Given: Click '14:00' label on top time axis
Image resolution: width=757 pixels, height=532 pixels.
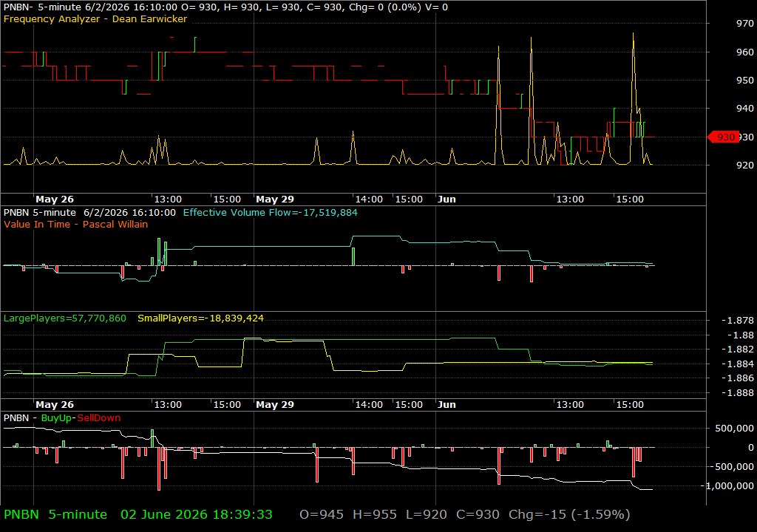Looking at the screenshot, I should (x=369, y=199).
